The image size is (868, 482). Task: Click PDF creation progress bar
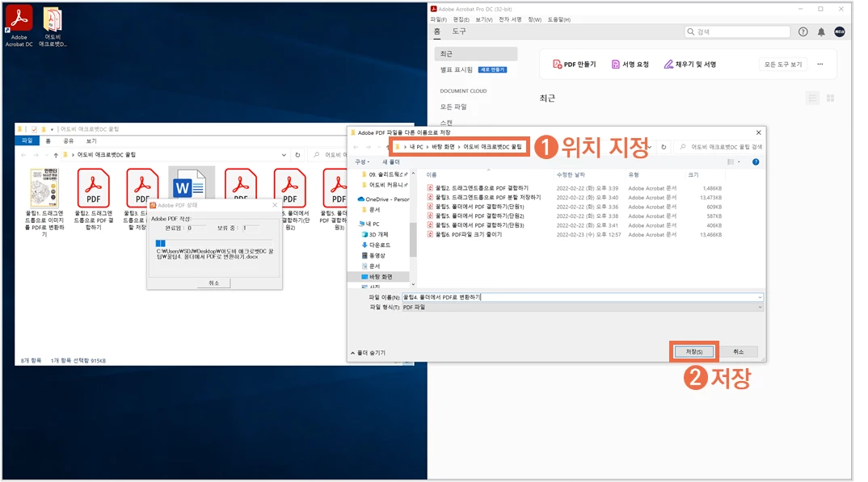point(213,243)
